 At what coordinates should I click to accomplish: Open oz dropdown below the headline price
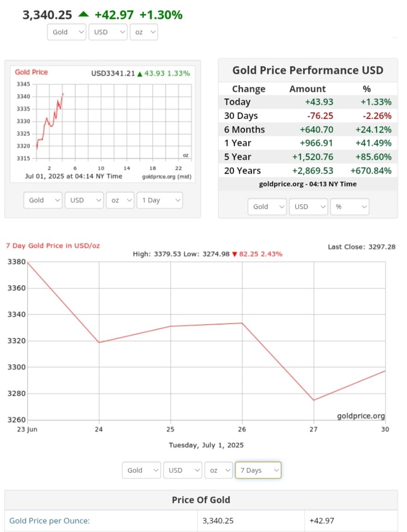tap(144, 32)
